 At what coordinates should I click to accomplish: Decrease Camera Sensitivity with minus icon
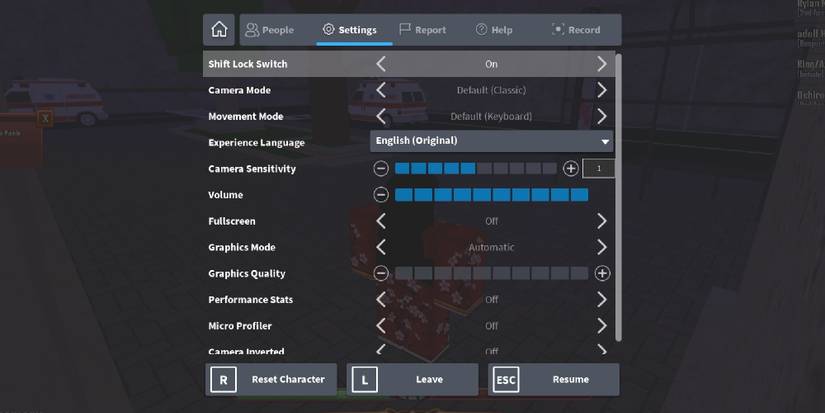coord(381,169)
